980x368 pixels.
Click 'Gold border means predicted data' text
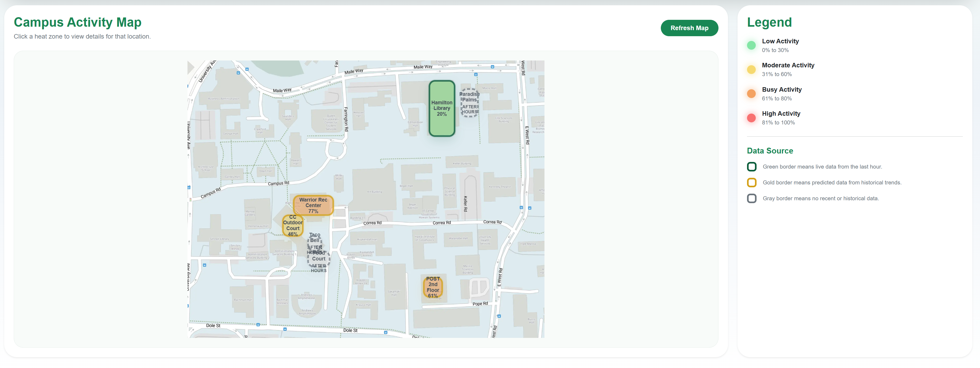(832, 183)
